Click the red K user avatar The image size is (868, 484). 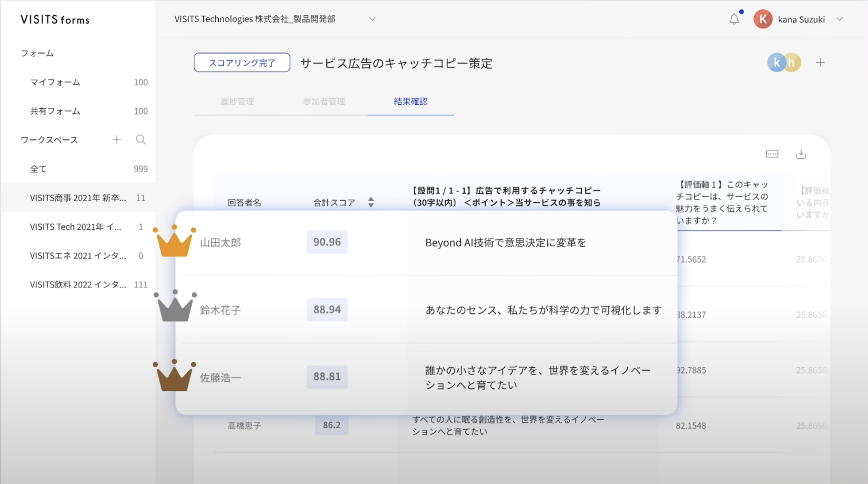click(763, 19)
